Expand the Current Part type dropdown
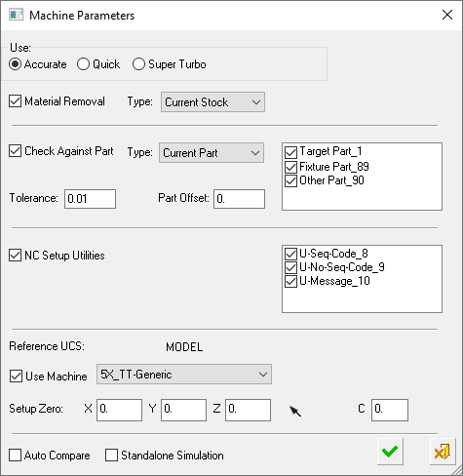 click(x=212, y=153)
